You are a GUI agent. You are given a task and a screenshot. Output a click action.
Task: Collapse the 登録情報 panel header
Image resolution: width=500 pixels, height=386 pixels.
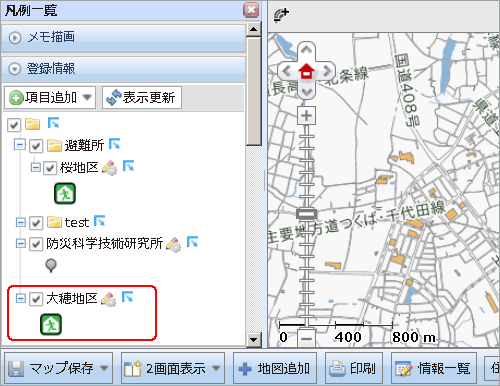[123, 69]
